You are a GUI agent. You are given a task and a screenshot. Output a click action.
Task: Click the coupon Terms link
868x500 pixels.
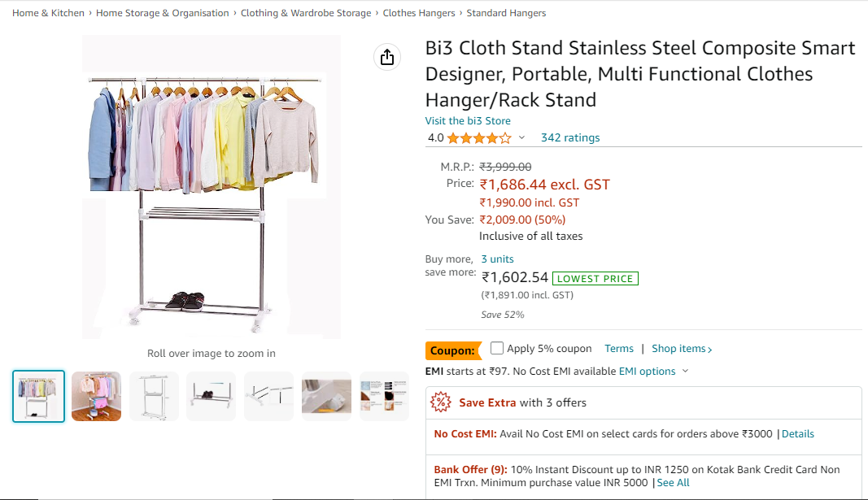(619, 349)
